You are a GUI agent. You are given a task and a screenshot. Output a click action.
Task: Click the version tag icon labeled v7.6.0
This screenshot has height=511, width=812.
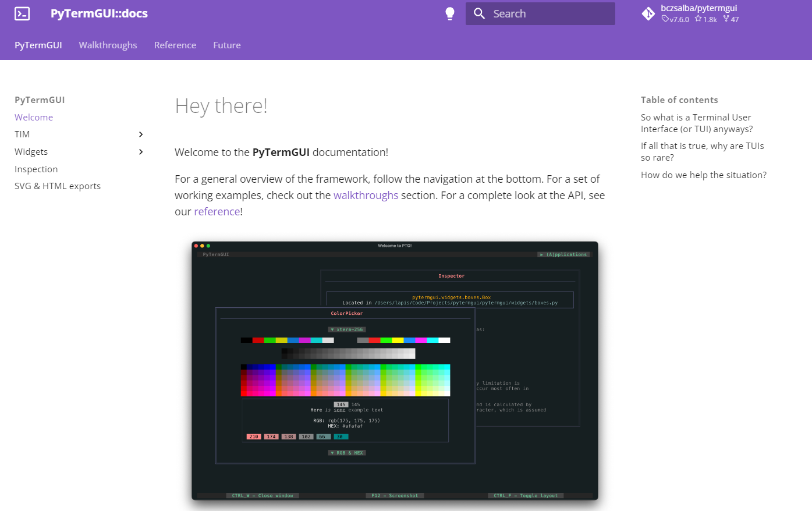pyautogui.click(x=665, y=19)
